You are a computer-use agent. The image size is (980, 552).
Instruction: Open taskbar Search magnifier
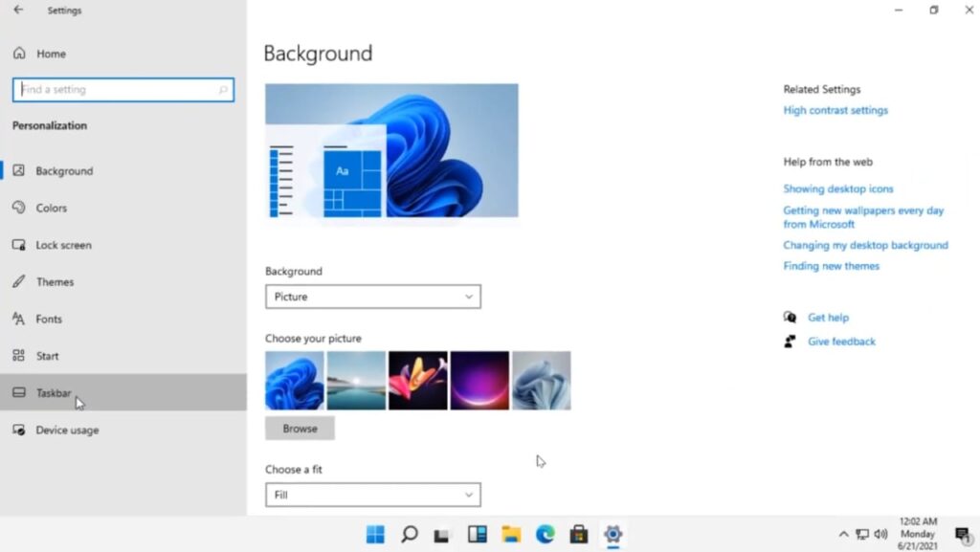[x=410, y=534]
